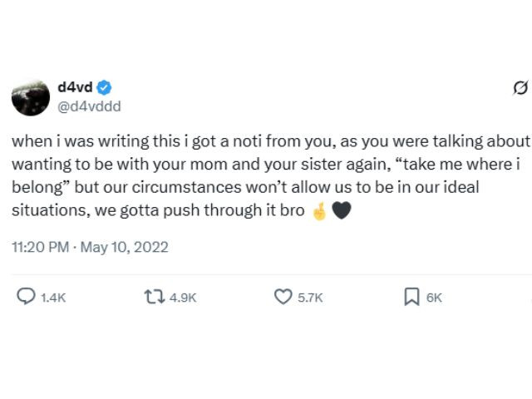Like the tweet with the heart icon
Screen dimensions: 532x399
(x=283, y=297)
